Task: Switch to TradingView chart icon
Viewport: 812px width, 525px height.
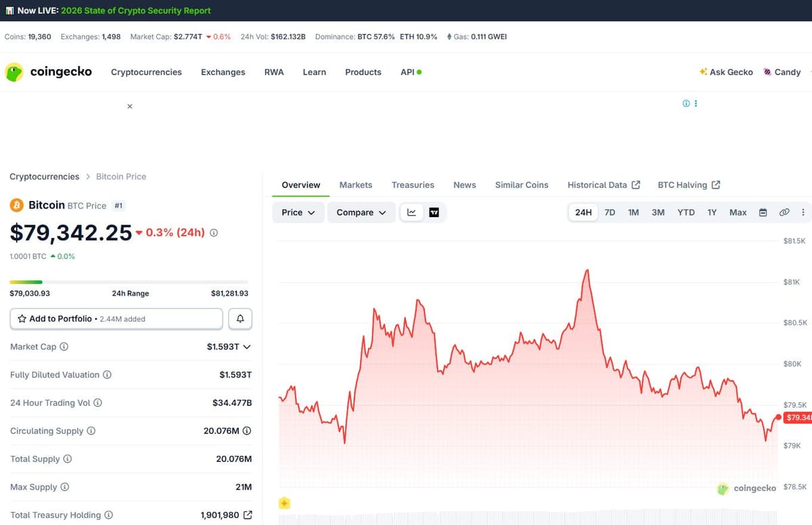Action: tap(434, 212)
